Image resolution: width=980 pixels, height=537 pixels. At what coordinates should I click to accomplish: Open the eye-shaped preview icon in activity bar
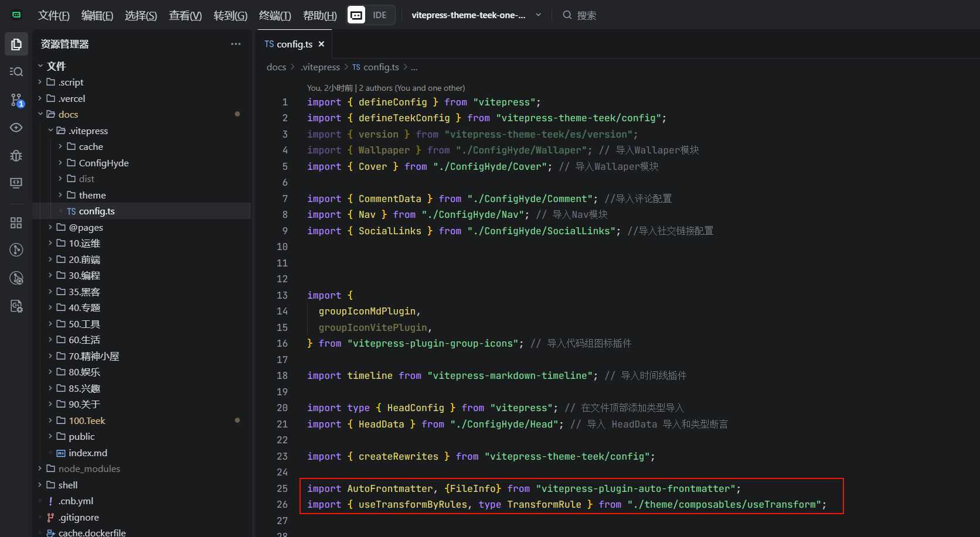click(x=16, y=128)
